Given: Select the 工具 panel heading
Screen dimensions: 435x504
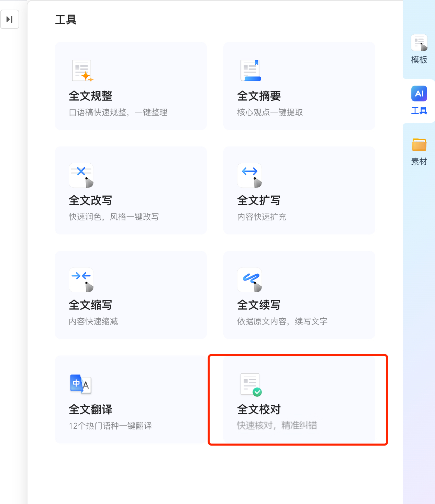Looking at the screenshot, I should (66, 20).
